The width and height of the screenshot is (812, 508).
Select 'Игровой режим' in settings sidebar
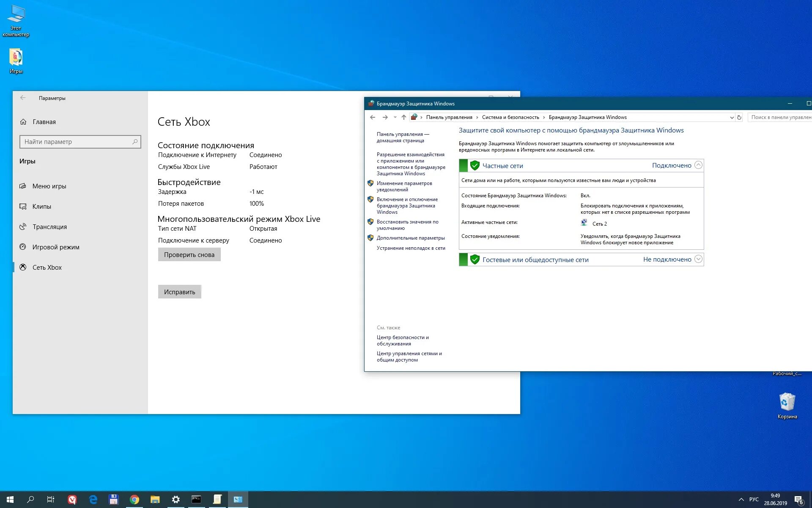coord(80,247)
